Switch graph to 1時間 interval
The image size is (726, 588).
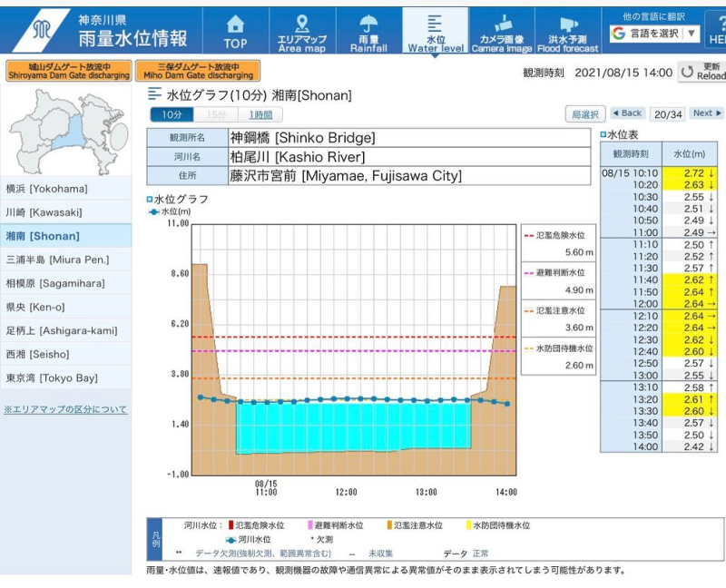coord(261,115)
